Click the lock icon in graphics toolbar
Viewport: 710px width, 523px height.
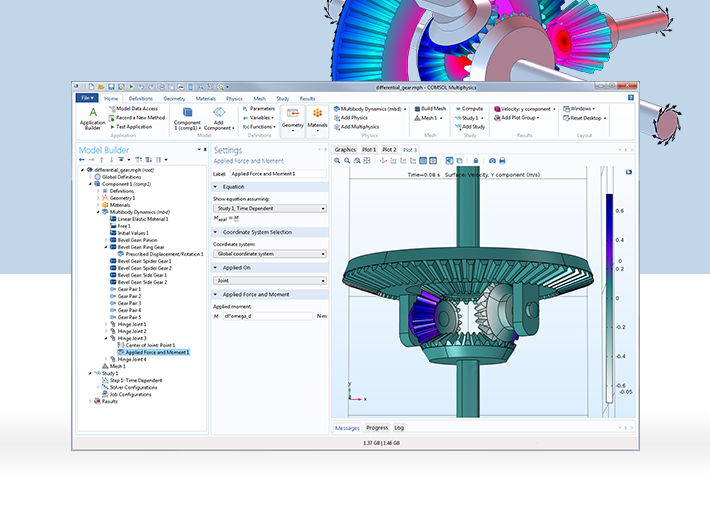pos(475,161)
